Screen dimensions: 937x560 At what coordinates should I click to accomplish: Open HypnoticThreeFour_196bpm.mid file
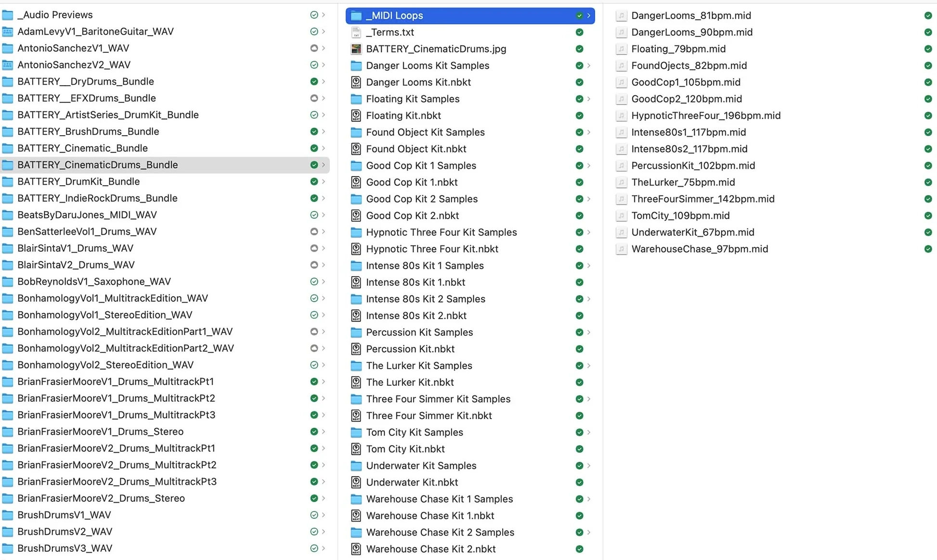pyautogui.click(x=705, y=115)
